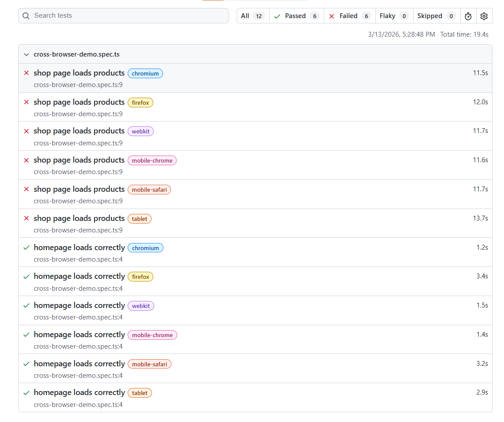Open the stopwatch timing icon in the toolbar
Viewport: 504px width, 422px height.
(468, 16)
